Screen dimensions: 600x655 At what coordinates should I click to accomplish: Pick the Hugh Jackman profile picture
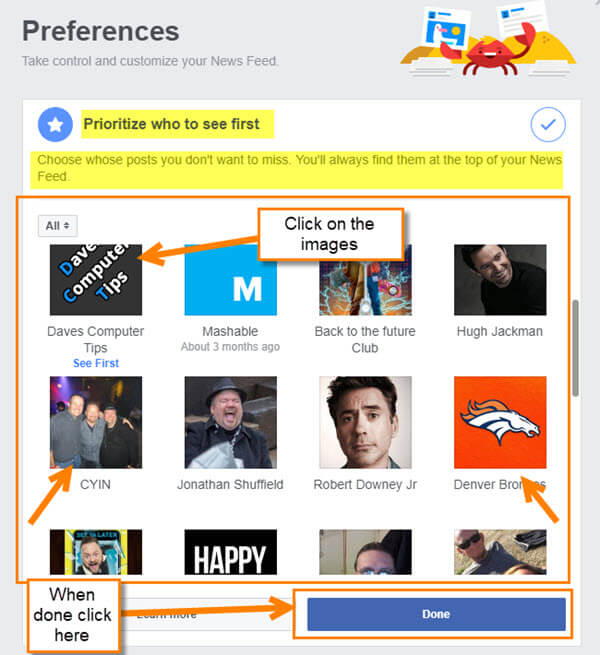(x=500, y=279)
